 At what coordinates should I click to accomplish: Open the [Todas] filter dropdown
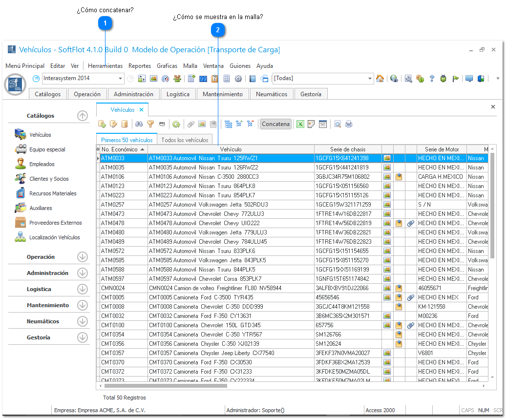[370, 79]
